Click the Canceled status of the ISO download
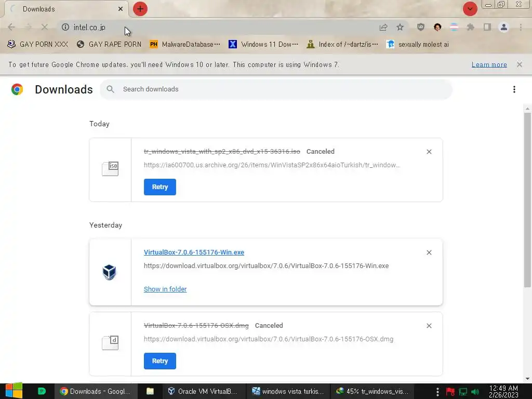 320,152
